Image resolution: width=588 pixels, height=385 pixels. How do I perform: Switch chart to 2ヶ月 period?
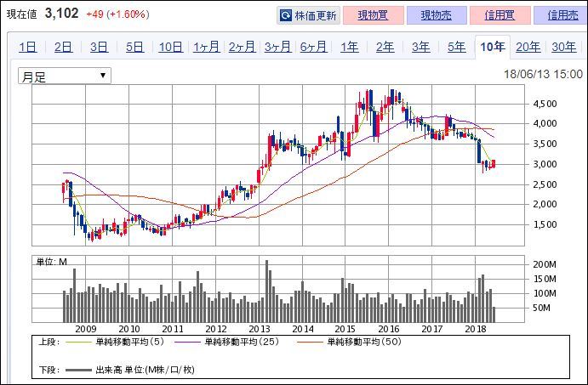242,48
